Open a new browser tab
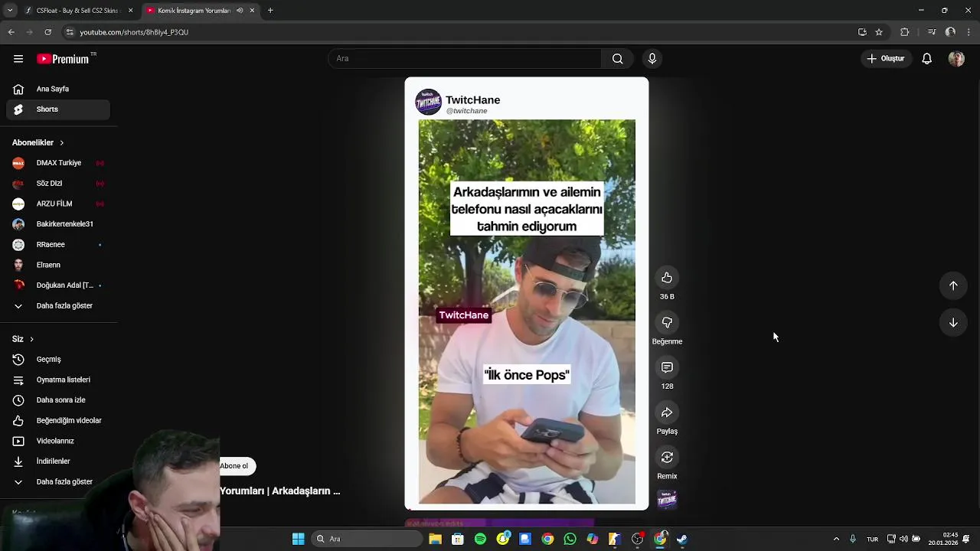This screenshot has width=980, height=551. (x=270, y=11)
